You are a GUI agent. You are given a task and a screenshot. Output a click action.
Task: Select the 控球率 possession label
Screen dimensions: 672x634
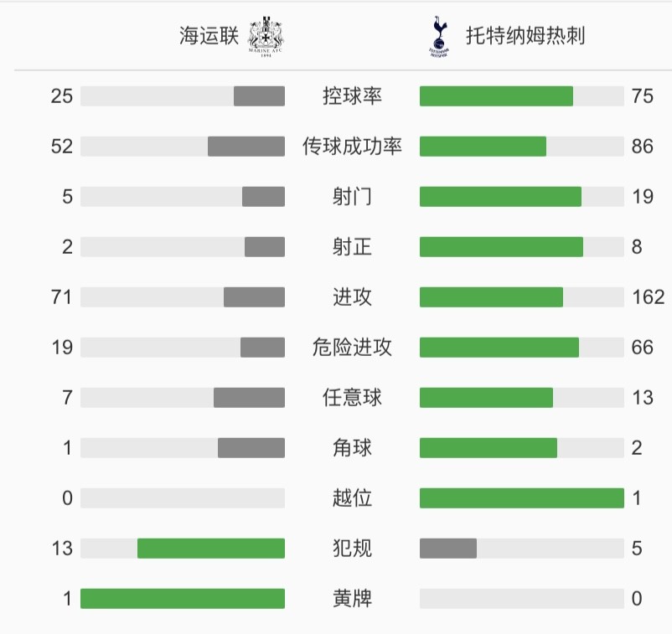(352, 96)
